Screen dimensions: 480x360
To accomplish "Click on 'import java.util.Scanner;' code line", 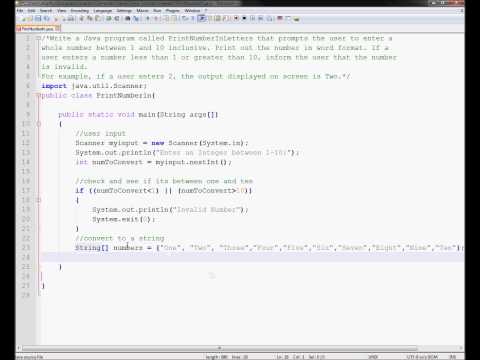I will pos(94,86).
